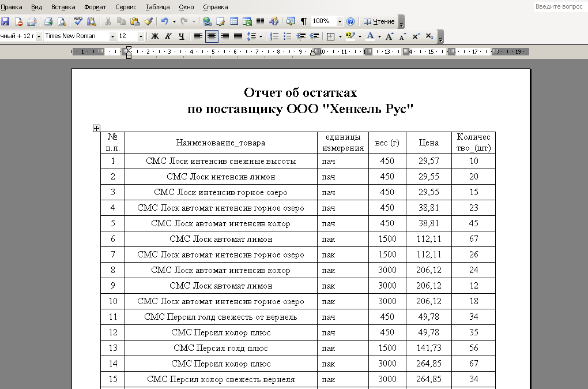This screenshot has width=588, height=389.
Task: Set align right paragraph
Action: click(225, 36)
